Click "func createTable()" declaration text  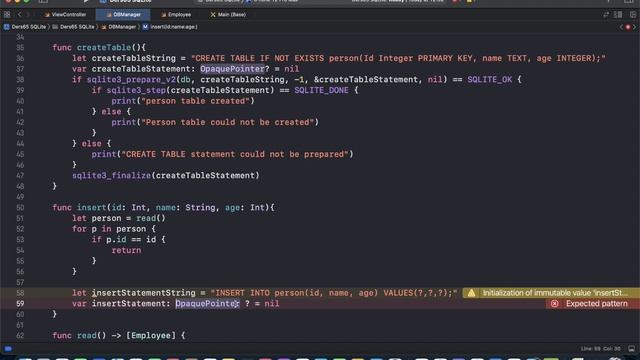pyautogui.click(x=99, y=48)
